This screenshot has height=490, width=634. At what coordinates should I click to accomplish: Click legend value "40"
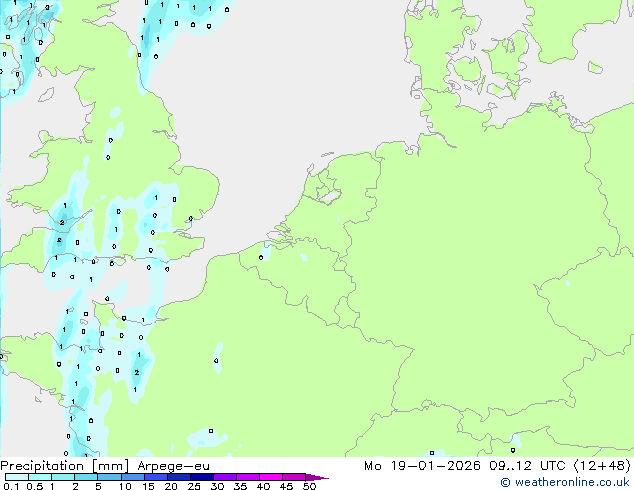(263, 486)
